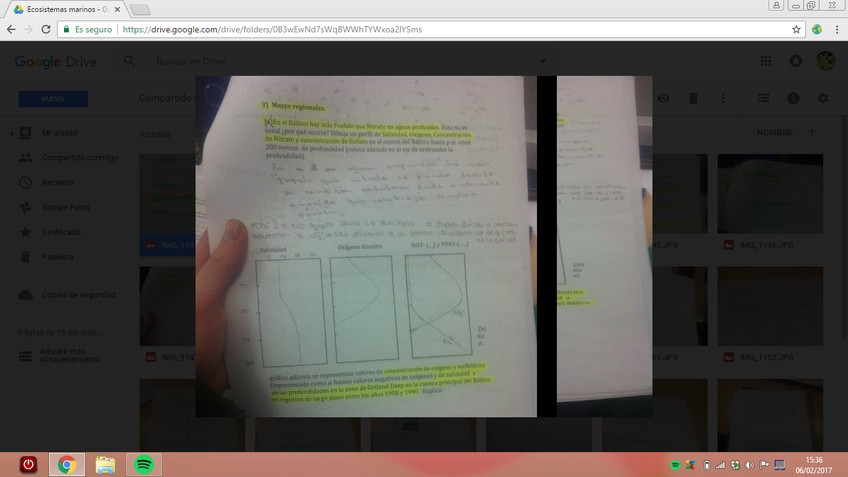Click Spotify system tray icon
The width and height of the screenshot is (848, 477).
tap(675, 465)
